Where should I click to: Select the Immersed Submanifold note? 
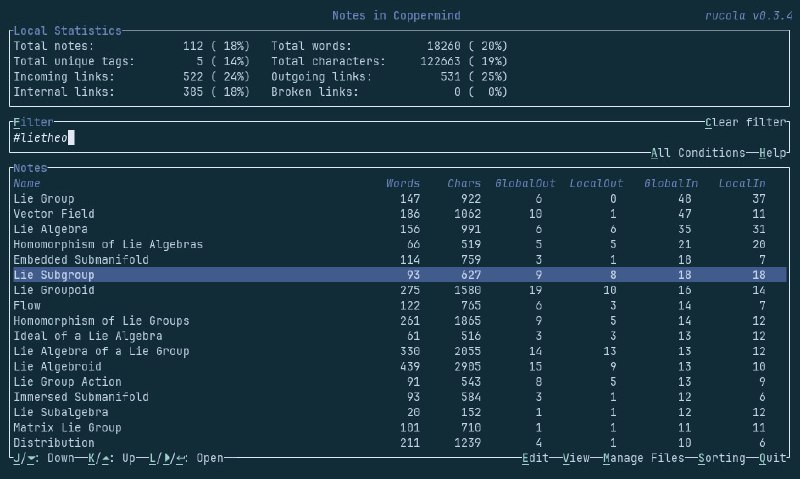[399, 397]
